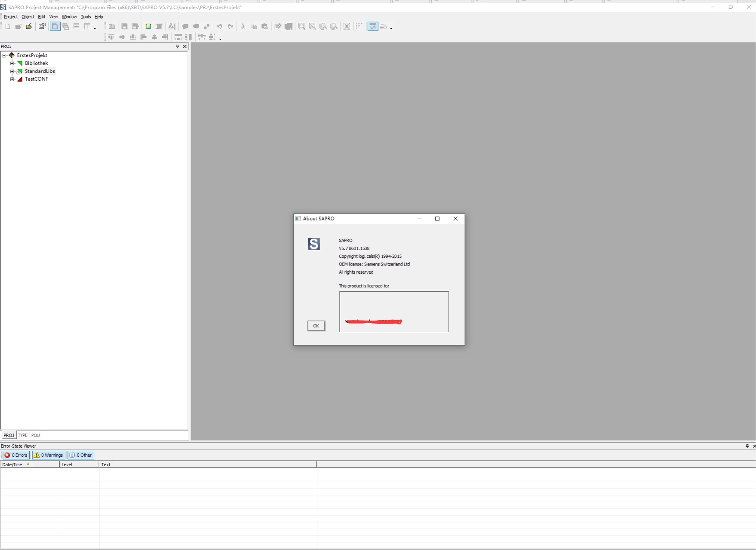
Task: Click the Paste clipboard icon
Action: pos(264,27)
